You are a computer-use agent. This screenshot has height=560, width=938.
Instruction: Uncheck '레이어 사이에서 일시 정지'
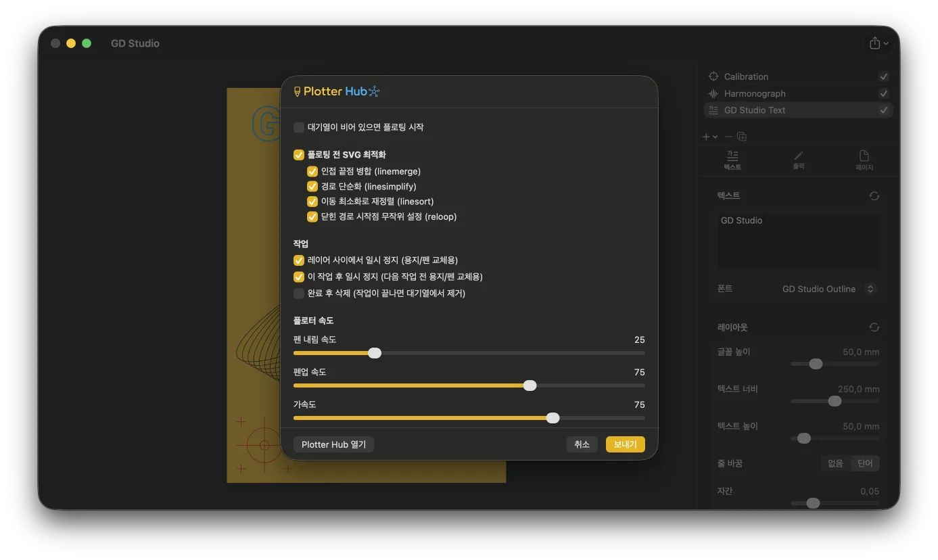[299, 260]
